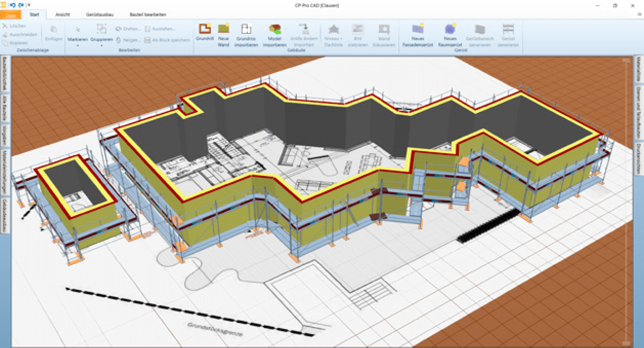644x348 pixels.
Task: Switch to the Ansicht ribbon tab
Action: pos(63,15)
